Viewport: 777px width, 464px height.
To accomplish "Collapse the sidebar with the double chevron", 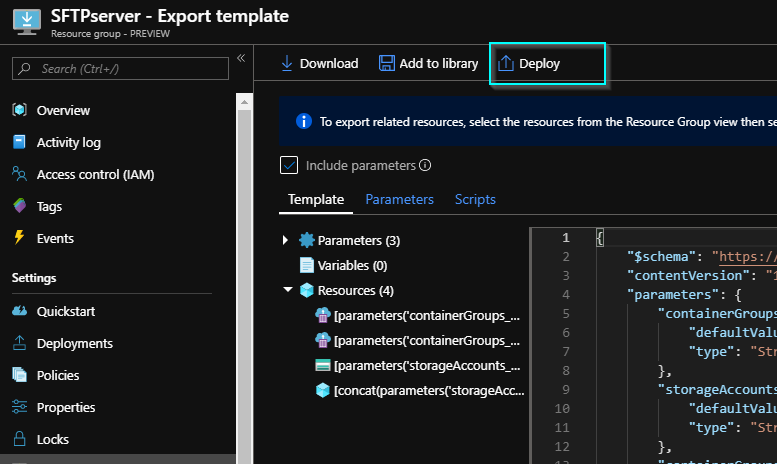I will tap(241, 58).
